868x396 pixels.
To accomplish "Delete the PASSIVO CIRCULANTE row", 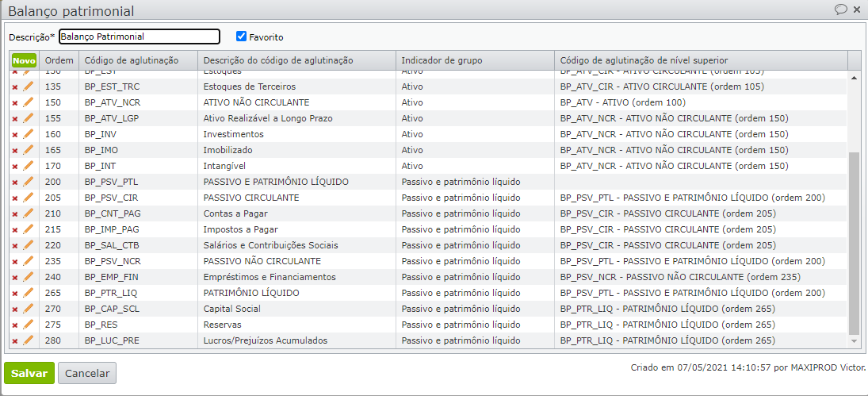I will [15, 198].
